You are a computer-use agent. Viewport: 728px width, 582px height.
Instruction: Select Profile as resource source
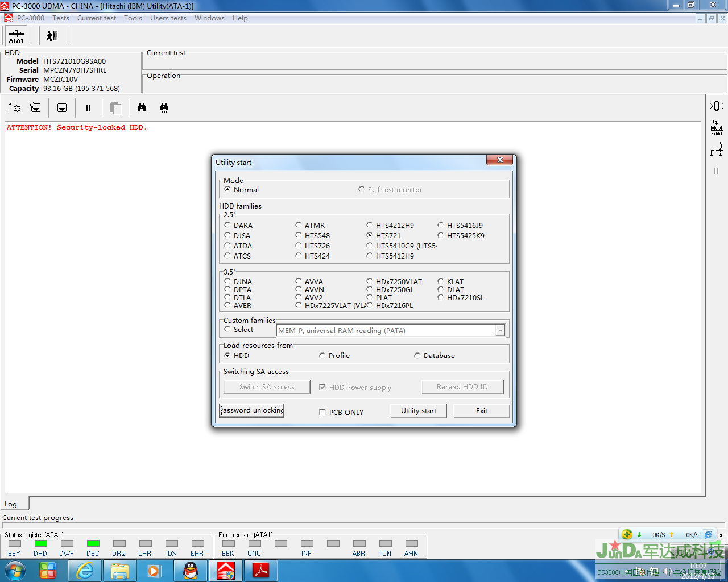(x=322, y=355)
